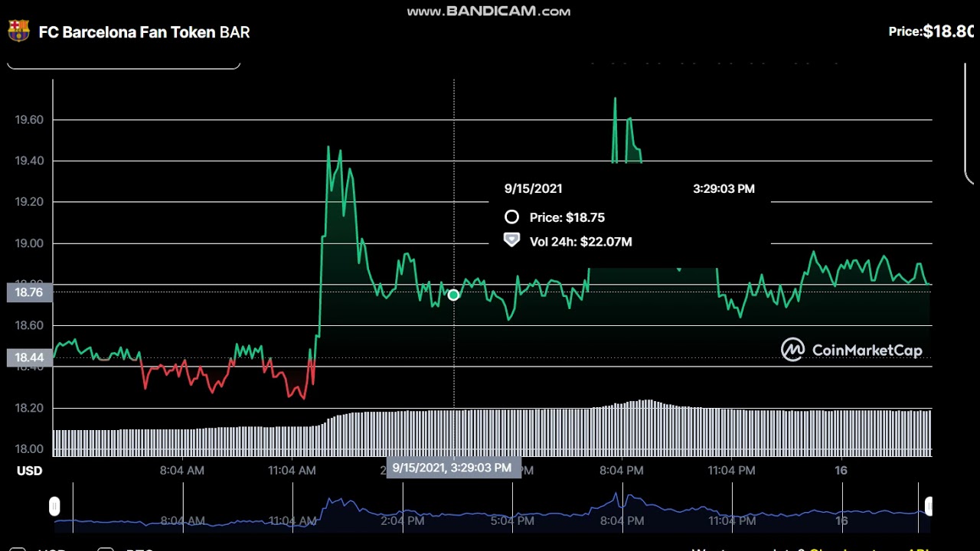
Task: Click the 2:04 PM label in the range navigator
Action: point(403,521)
